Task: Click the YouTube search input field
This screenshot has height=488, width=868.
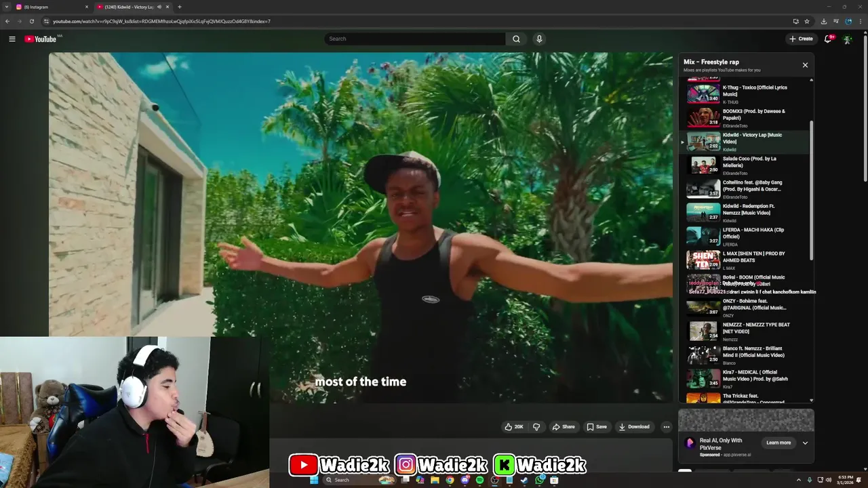Action: 414,39
